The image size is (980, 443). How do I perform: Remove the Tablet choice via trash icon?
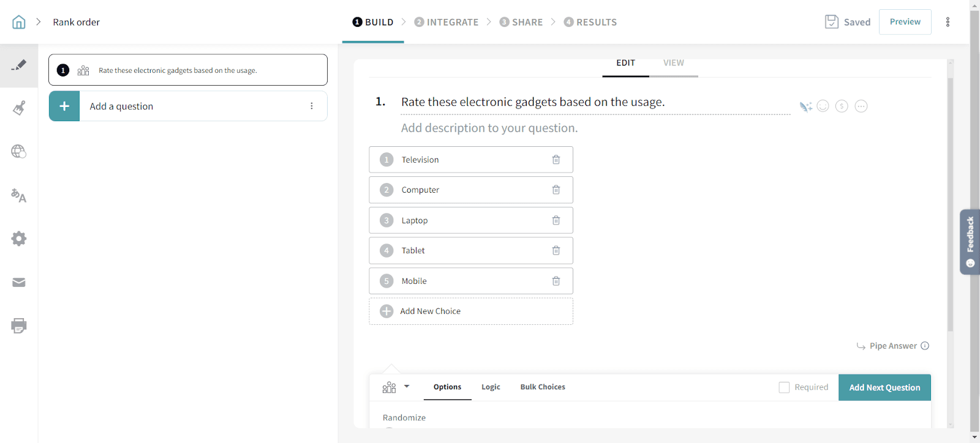(x=556, y=250)
